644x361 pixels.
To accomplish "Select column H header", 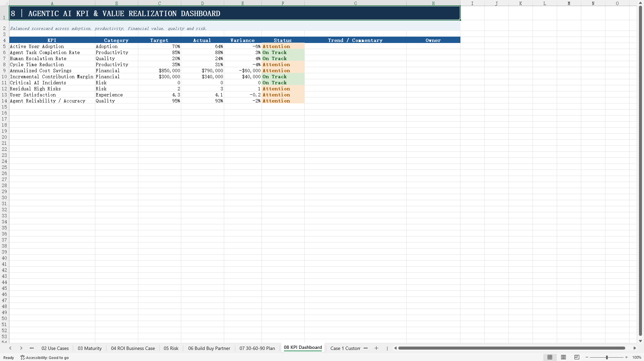I will [433, 3].
